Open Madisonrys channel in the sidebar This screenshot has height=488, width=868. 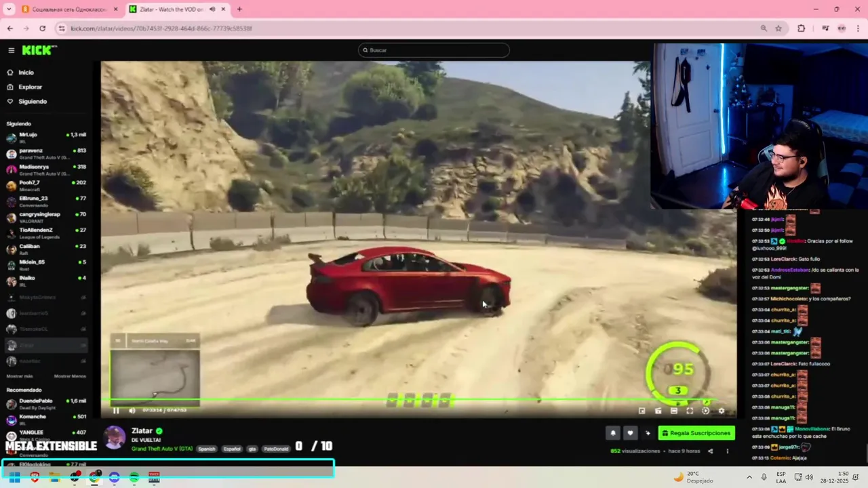tap(46, 169)
